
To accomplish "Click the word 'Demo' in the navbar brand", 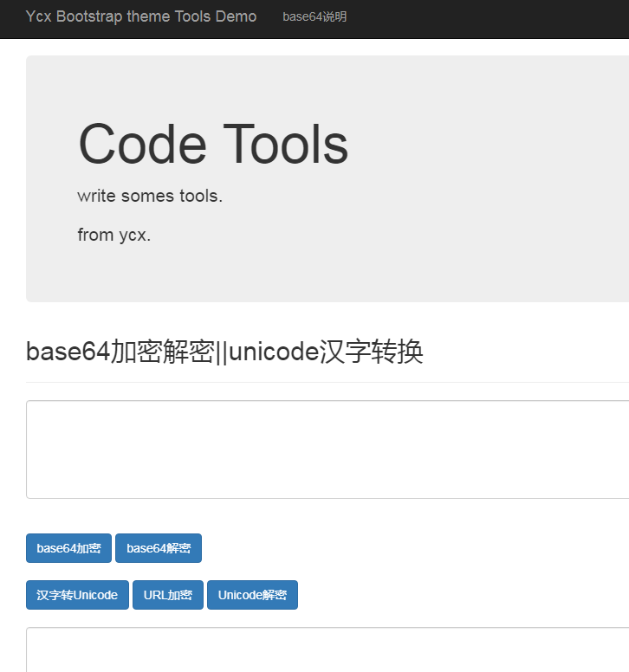I will coord(236,16).
